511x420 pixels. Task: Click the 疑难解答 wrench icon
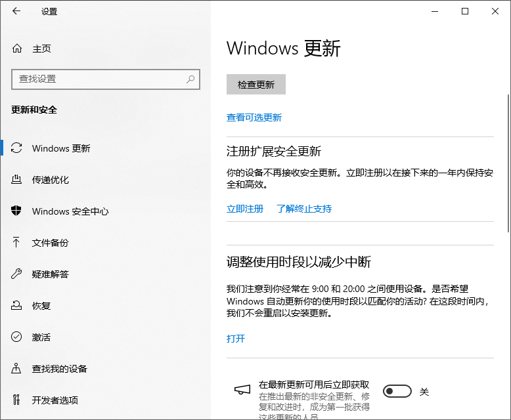click(x=16, y=274)
